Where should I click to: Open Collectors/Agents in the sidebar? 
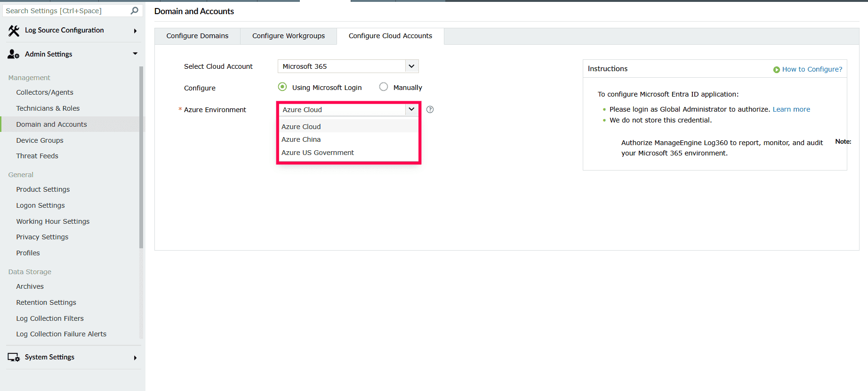point(45,92)
